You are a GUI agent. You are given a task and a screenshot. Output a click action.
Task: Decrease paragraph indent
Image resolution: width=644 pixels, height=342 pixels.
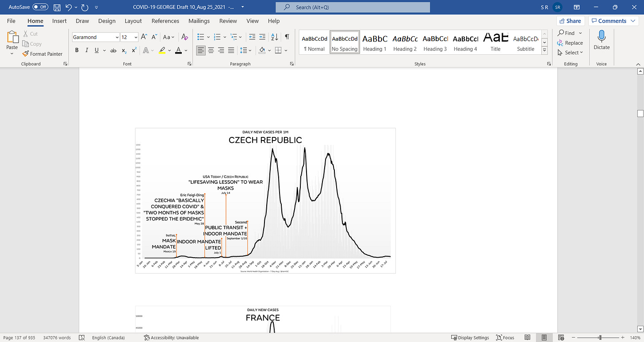pyautogui.click(x=252, y=37)
